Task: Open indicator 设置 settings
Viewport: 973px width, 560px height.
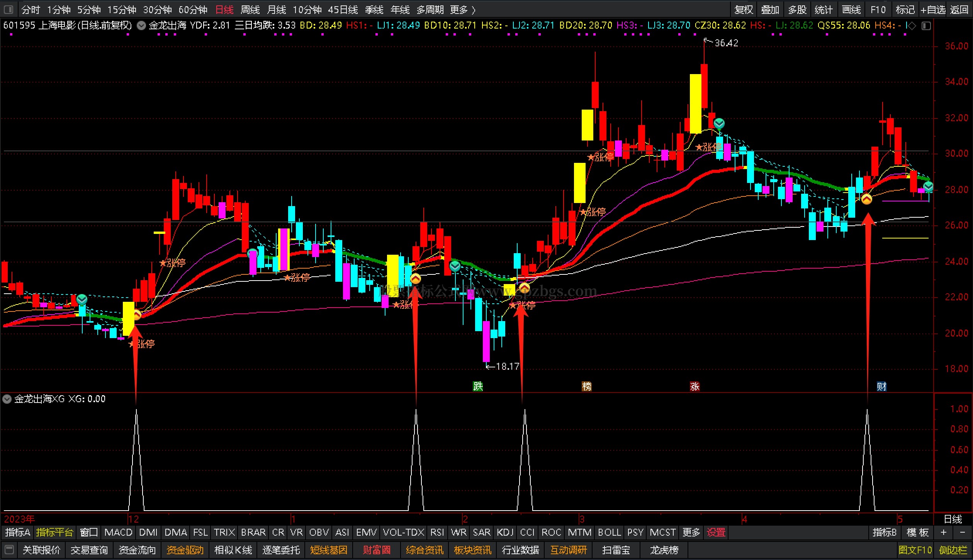Action: (716, 533)
